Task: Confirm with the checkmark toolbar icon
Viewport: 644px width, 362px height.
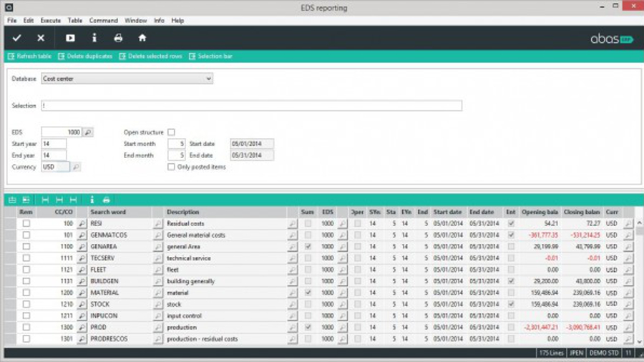Action: pyautogui.click(x=16, y=38)
